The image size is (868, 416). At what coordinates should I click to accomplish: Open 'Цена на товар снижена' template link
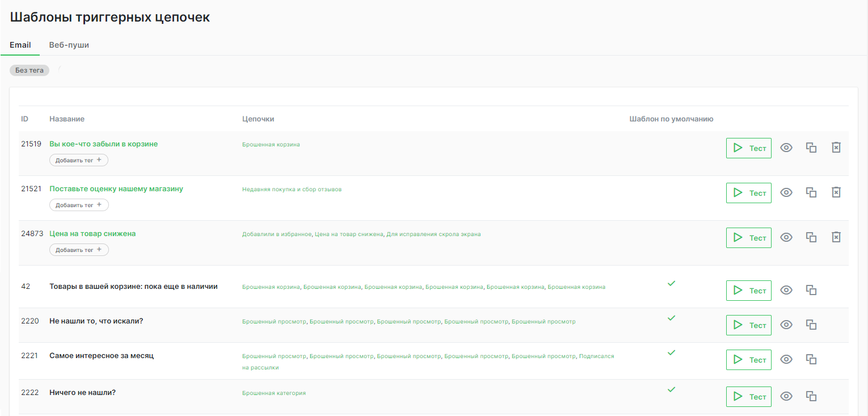tap(92, 233)
